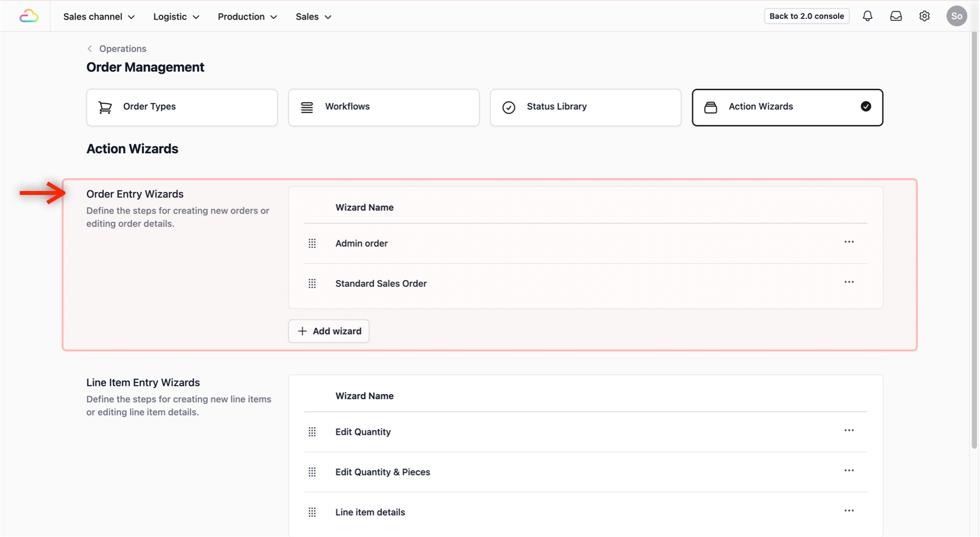This screenshot has height=537, width=980.
Task: Click the drag handle for Edit Quantity & Pieces
Action: pyautogui.click(x=312, y=472)
